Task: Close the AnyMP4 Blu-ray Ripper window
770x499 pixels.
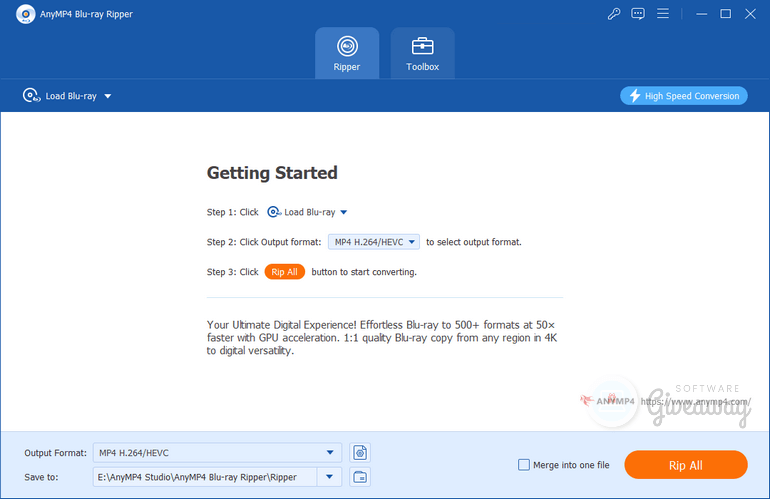Action: pyautogui.click(x=750, y=14)
